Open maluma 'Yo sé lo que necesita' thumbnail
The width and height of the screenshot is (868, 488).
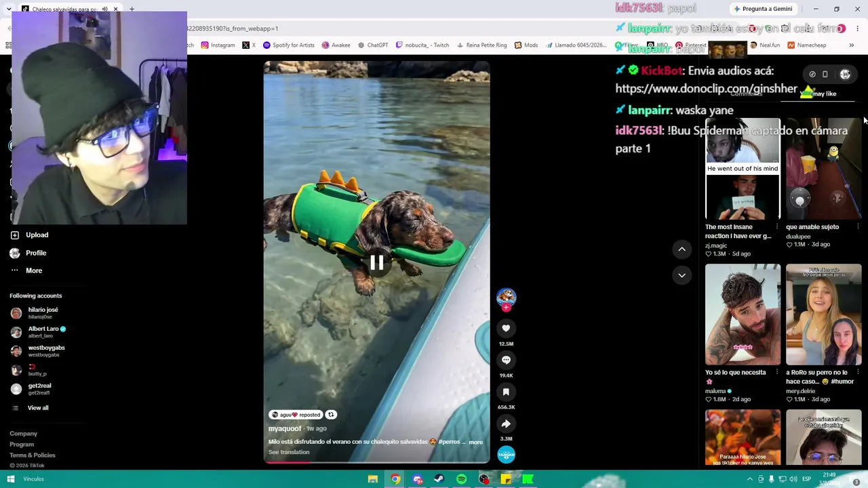tap(743, 314)
